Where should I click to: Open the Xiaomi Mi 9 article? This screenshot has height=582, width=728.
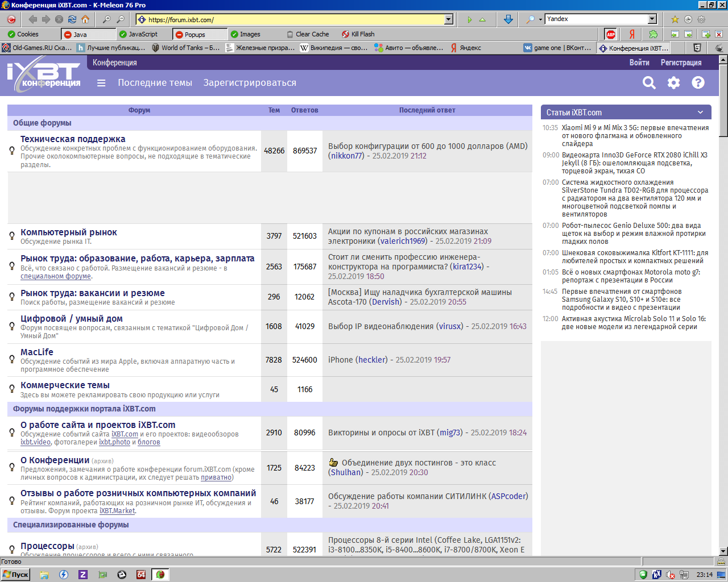(x=635, y=136)
